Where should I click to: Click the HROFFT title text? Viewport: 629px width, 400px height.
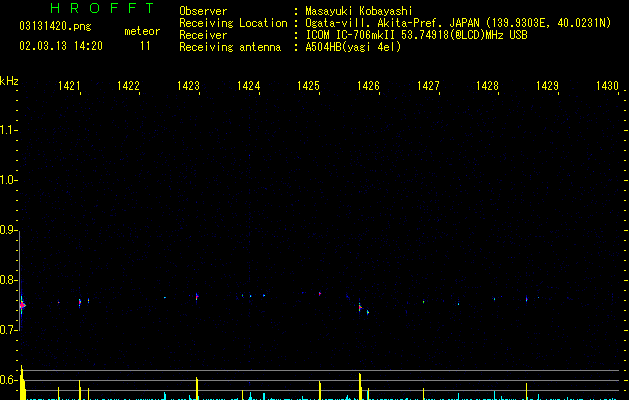[103, 8]
